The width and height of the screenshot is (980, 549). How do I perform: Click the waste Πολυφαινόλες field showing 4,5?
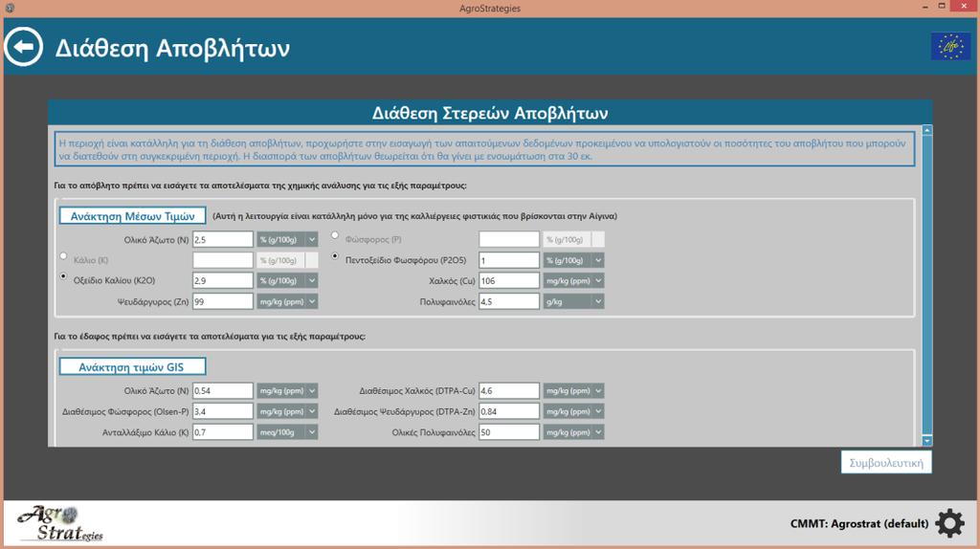coord(509,301)
